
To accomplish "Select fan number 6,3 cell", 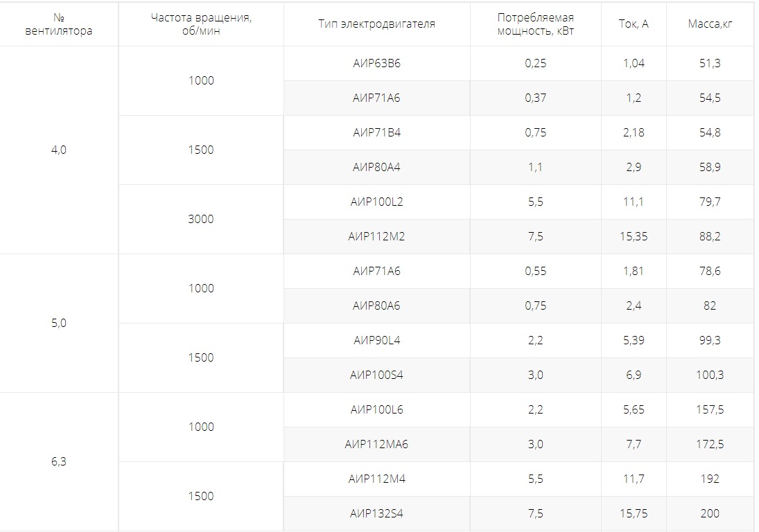I will tap(58, 462).
